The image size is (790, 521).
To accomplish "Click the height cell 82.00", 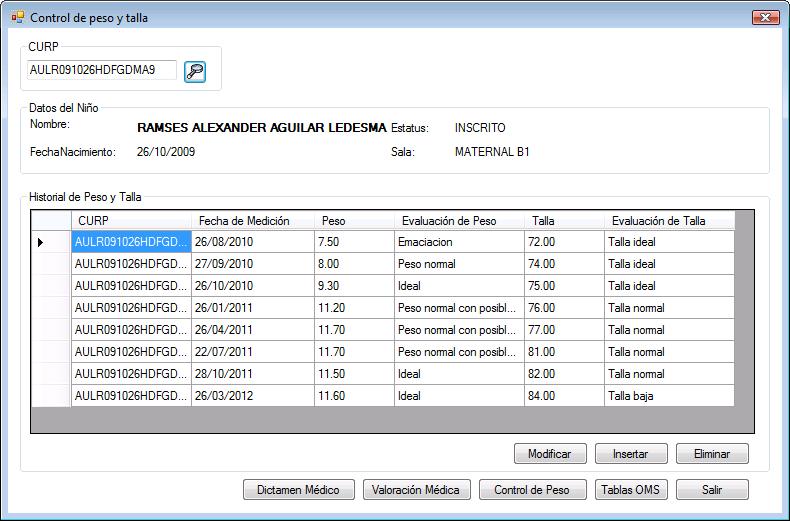I will (x=564, y=374).
